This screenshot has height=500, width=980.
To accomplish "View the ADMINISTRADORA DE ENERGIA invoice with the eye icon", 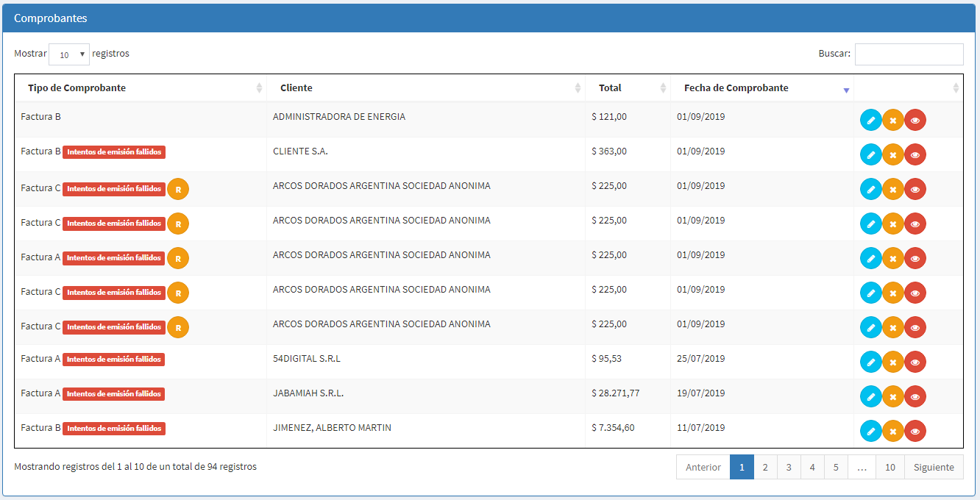I will (x=915, y=120).
